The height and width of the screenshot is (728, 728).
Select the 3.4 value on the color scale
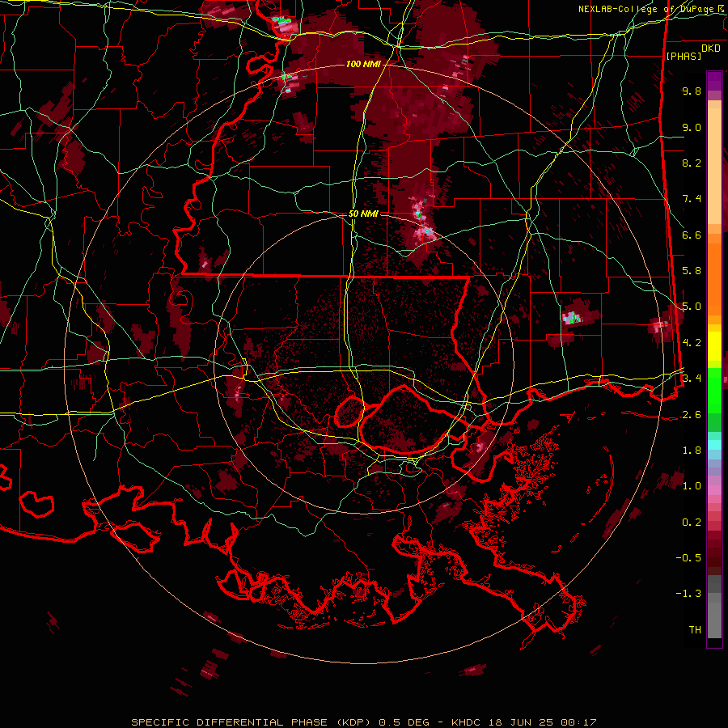click(692, 379)
